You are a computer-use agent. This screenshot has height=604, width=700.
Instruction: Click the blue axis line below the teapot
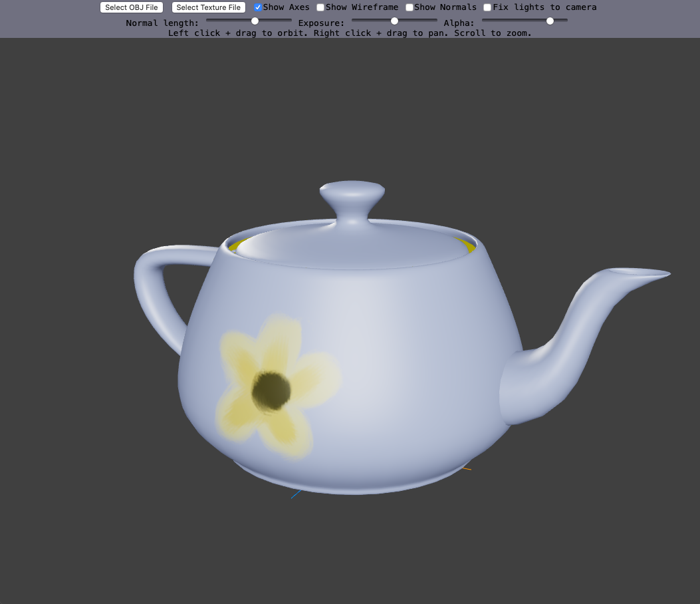pyautogui.click(x=296, y=494)
